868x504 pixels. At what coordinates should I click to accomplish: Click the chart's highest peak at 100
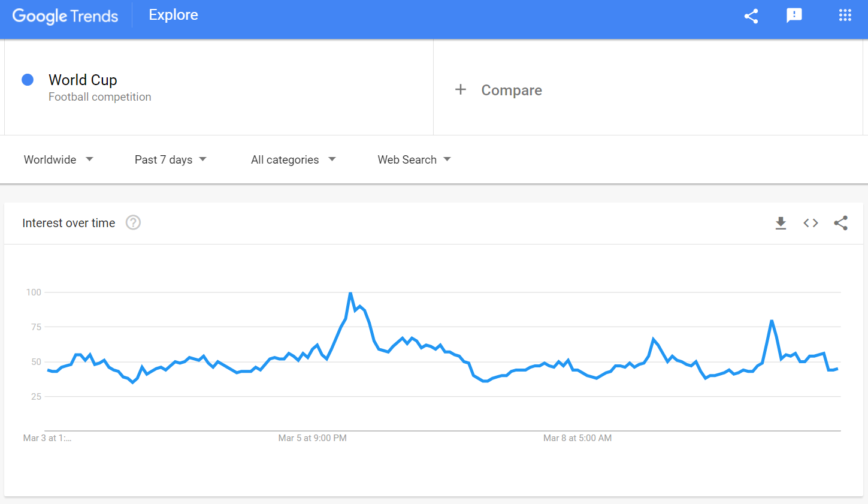[350, 293]
